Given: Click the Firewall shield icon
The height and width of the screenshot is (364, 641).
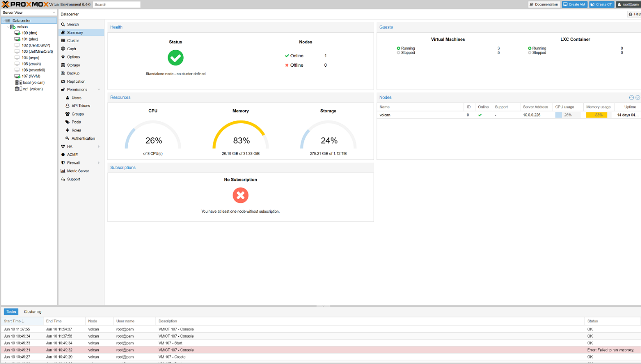Looking at the screenshot, I should click(x=63, y=163).
